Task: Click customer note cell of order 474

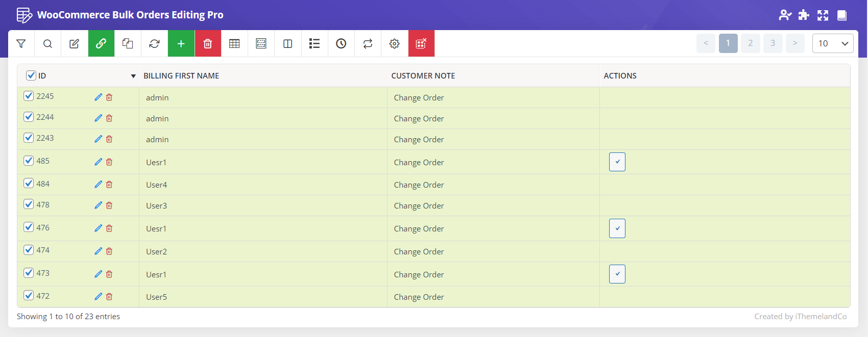Action: tap(493, 251)
